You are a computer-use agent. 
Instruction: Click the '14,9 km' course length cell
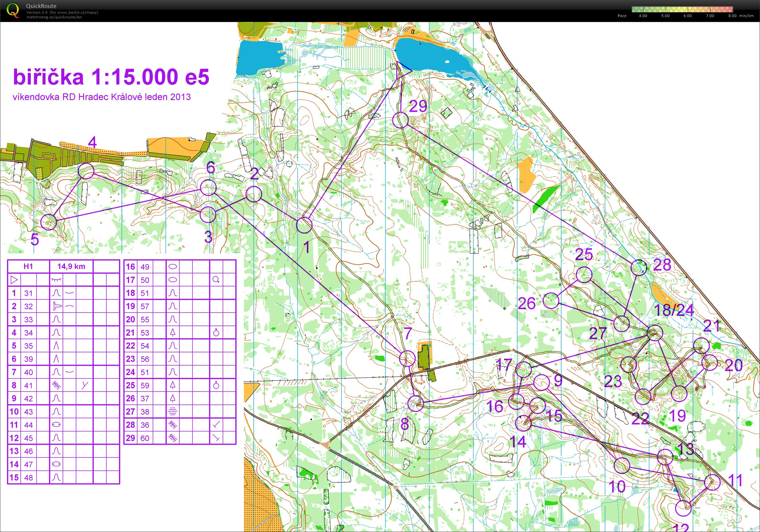pos(71,266)
